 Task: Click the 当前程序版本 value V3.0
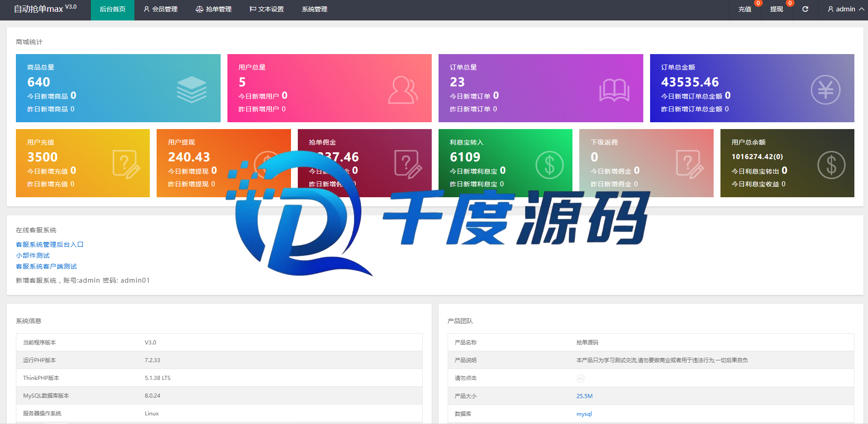150,342
